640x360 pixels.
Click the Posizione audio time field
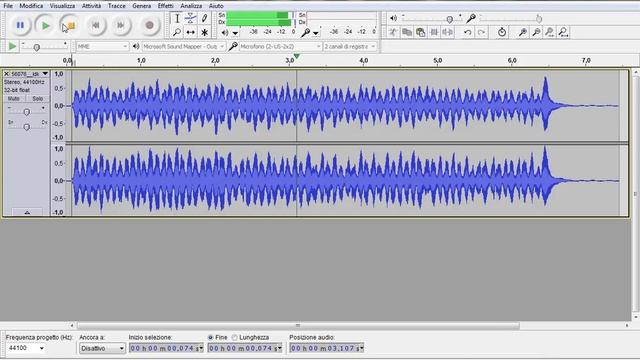(x=327, y=348)
